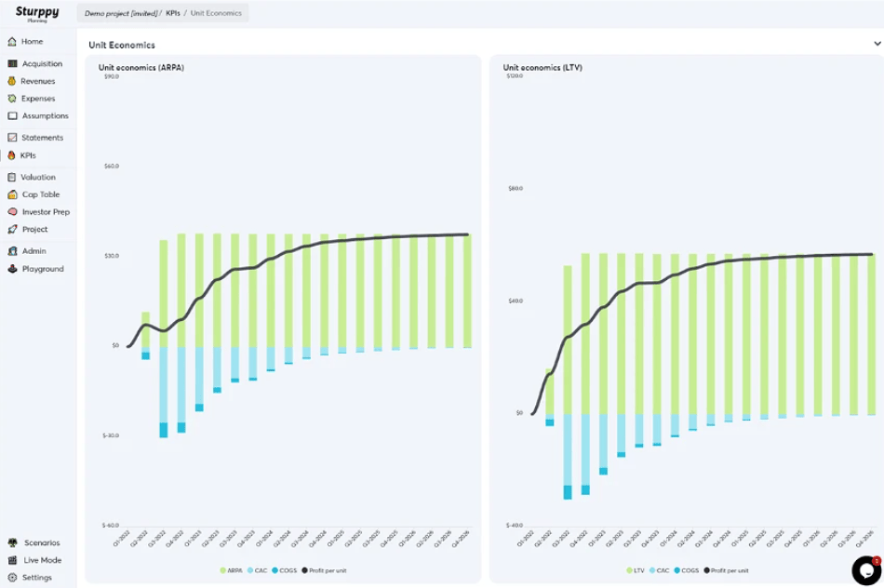Hide Profit per unit line in ARPA chart
884x588 pixels.
[x=327, y=570]
